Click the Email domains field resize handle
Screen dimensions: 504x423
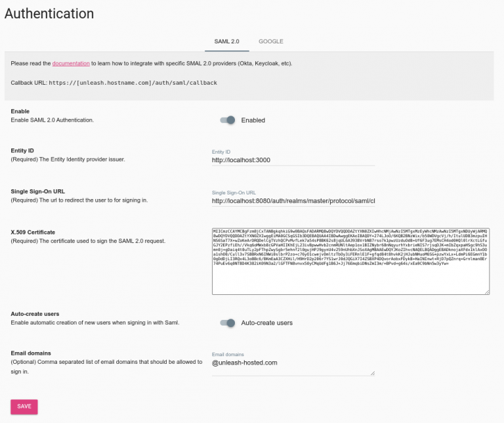click(371, 372)
